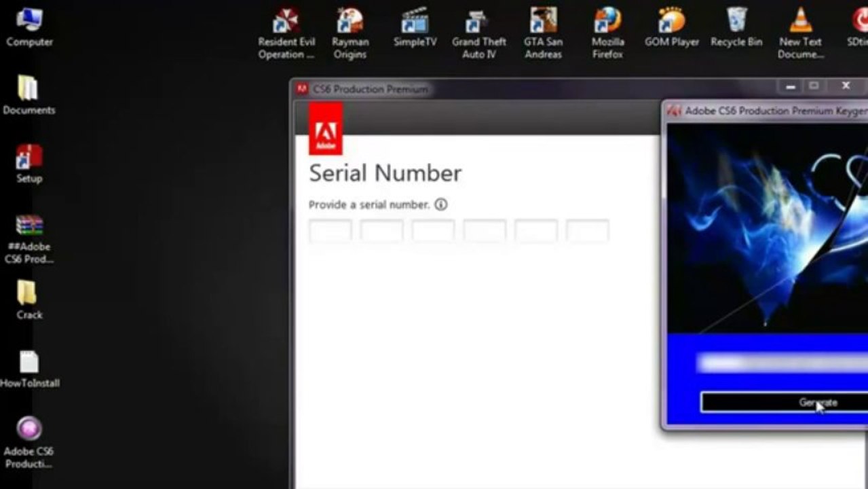868x489 pixels.
Task: Close the CS6 Production Premium window
Action: 846,86
